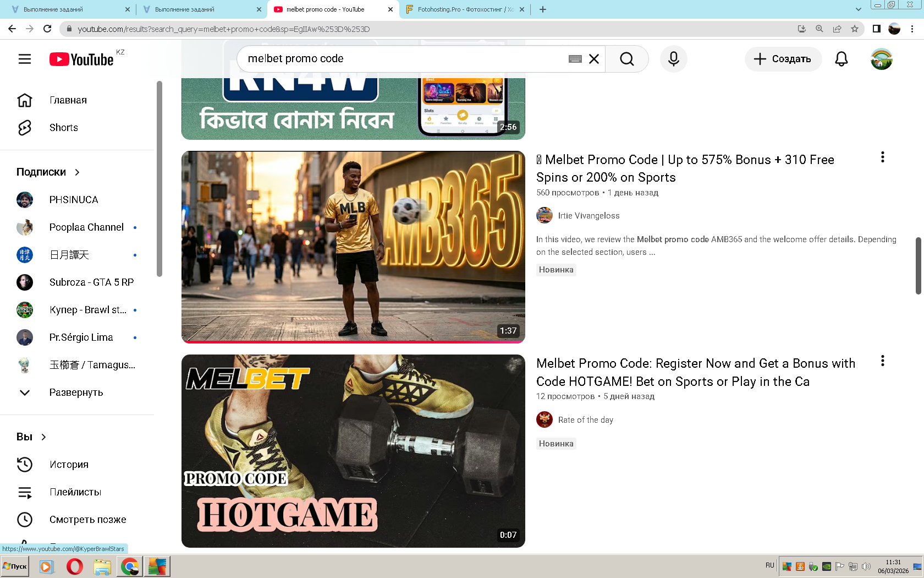This screenshot has height=578, width=924.
Task: Open Rate of the day channel avatar
Action: tap(544, 419)
